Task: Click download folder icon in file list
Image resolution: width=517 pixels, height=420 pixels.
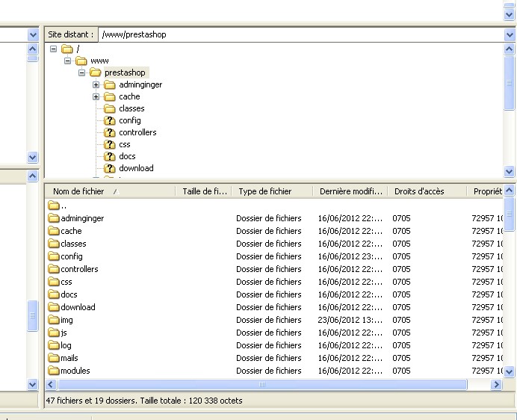Action: [53, 307]
